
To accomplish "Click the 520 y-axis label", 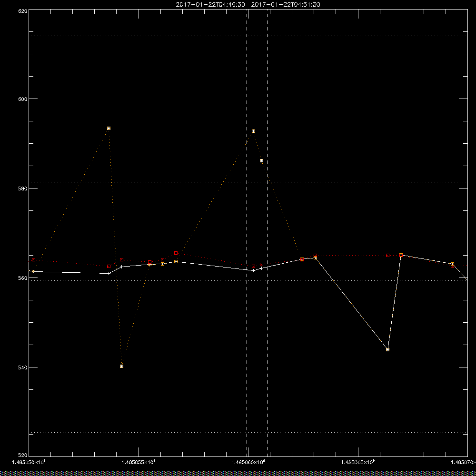I will tap(23, 456).
